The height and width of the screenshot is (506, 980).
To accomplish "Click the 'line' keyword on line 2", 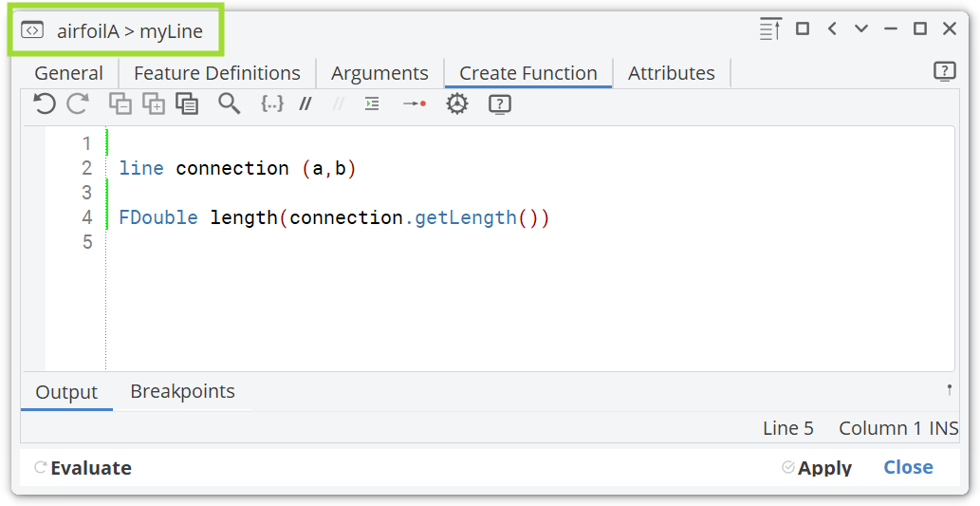I will click(x=141, y=168).
